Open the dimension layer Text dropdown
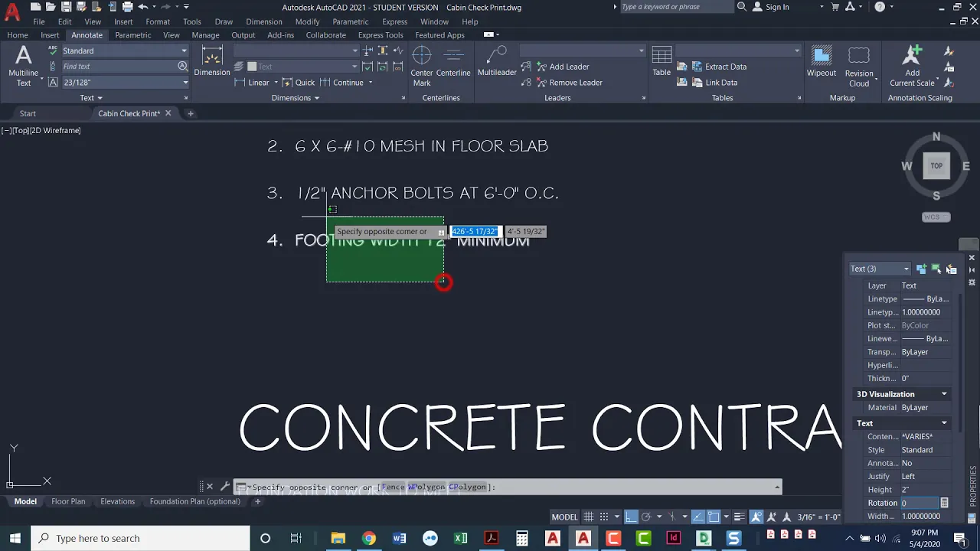 coord(302,67)
